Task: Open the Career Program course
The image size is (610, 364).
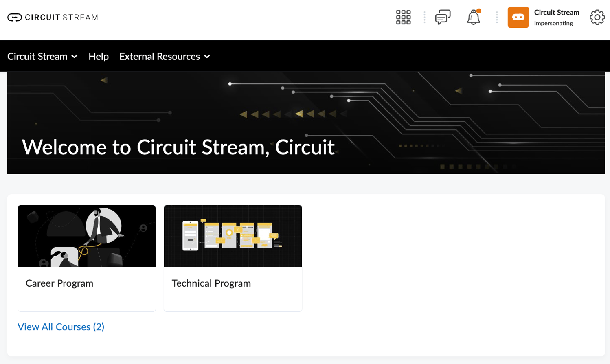Action: pyautogui.click(x=59, y=283)
